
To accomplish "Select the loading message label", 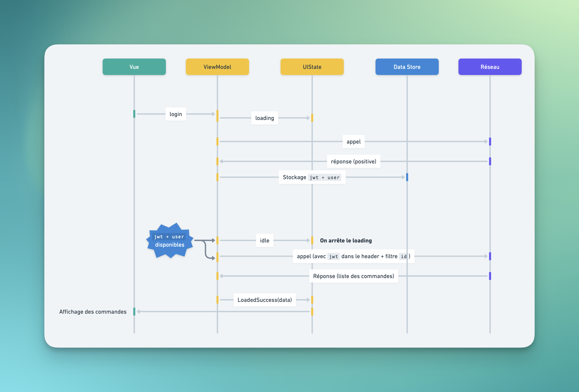I will (264, 118).
